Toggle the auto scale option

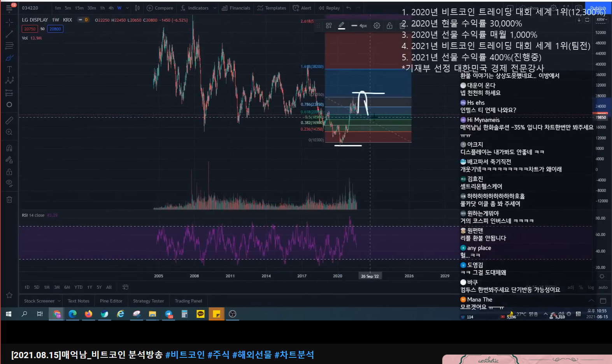603,287
